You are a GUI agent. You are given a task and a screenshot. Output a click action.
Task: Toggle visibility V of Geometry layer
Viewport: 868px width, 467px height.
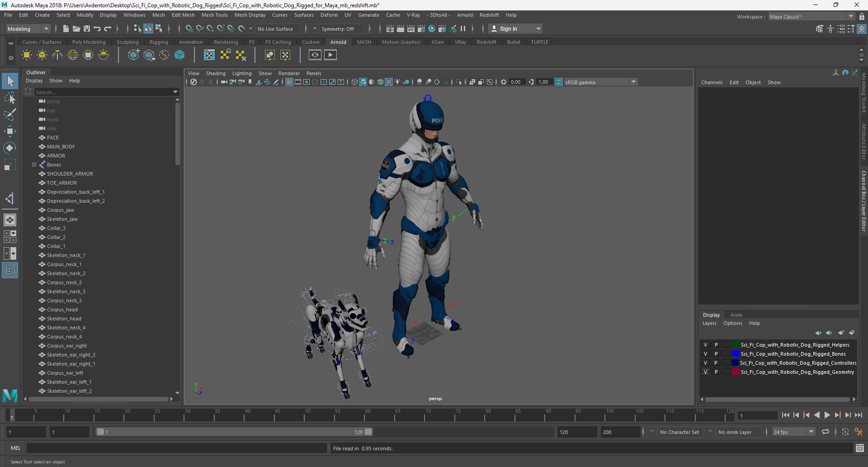(705, 372)
